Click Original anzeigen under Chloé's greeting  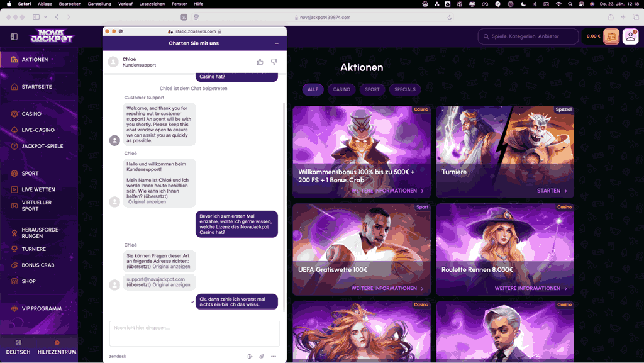click(x=147, y=202)
